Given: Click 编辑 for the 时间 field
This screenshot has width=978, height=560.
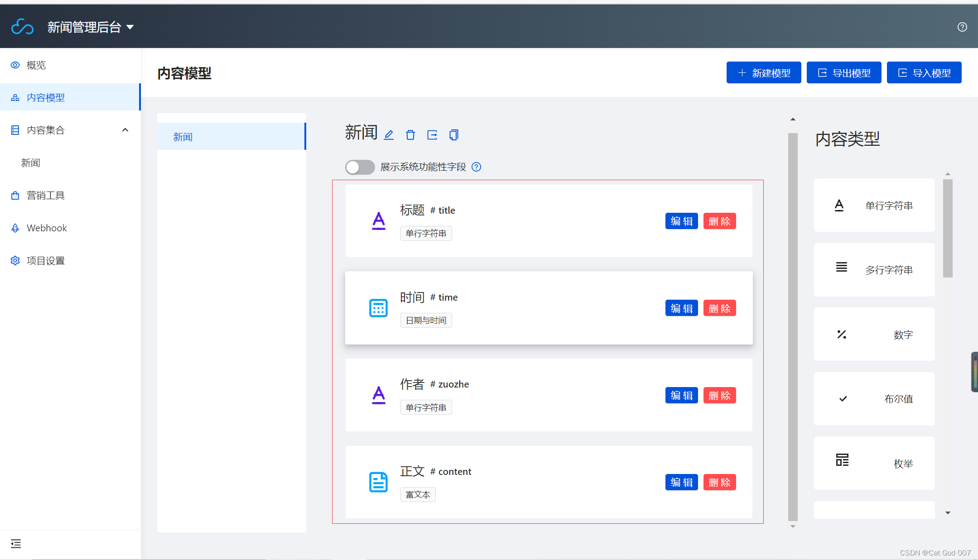Looking at the screenshot, I should tap(681, 308).
